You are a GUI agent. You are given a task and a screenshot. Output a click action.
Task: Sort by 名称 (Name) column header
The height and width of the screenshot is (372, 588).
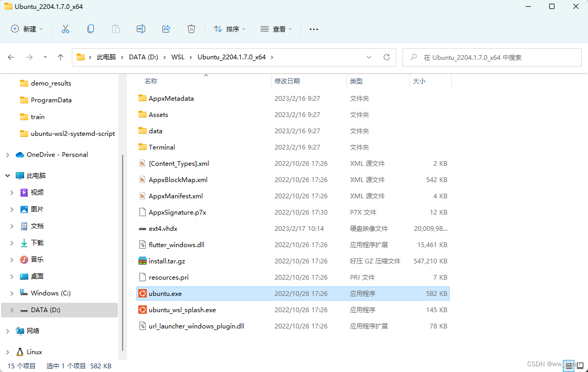[x=151, y=81]
